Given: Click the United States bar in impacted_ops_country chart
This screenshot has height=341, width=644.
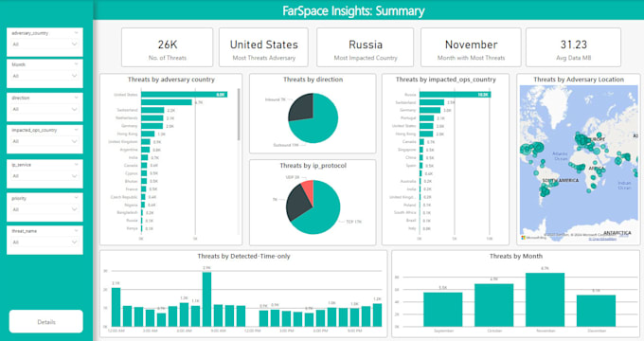Looking at the screenshot, I should click(426, 126).
